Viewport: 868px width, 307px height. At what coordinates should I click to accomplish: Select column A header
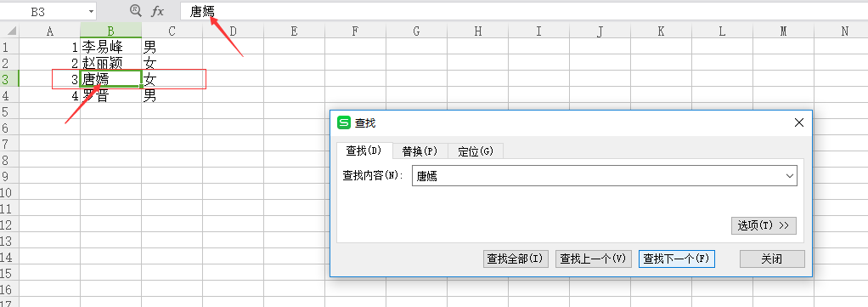pos(50,31)
